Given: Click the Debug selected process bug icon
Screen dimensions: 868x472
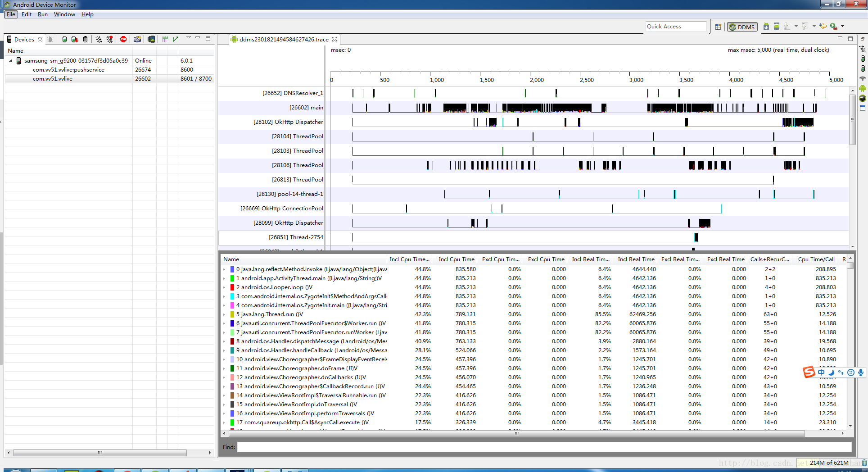Looking at the screenshot, I should 50,39.
